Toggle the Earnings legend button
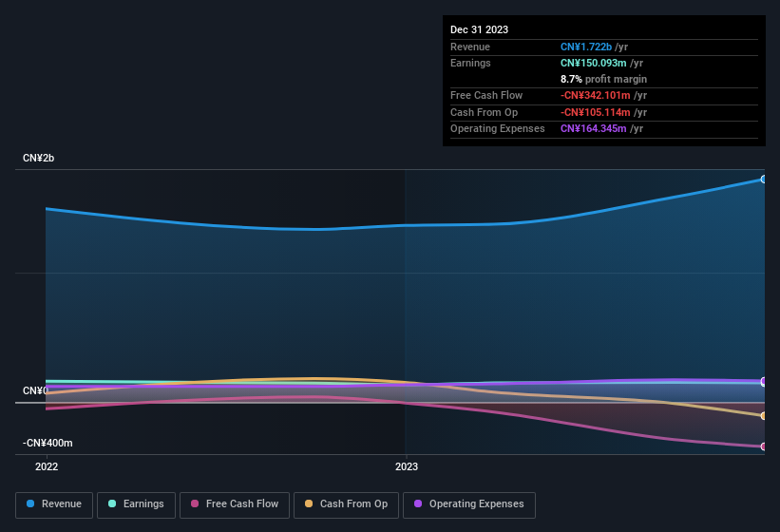The width and height of the screenshot is (780, 532). (x=136, y=505)
